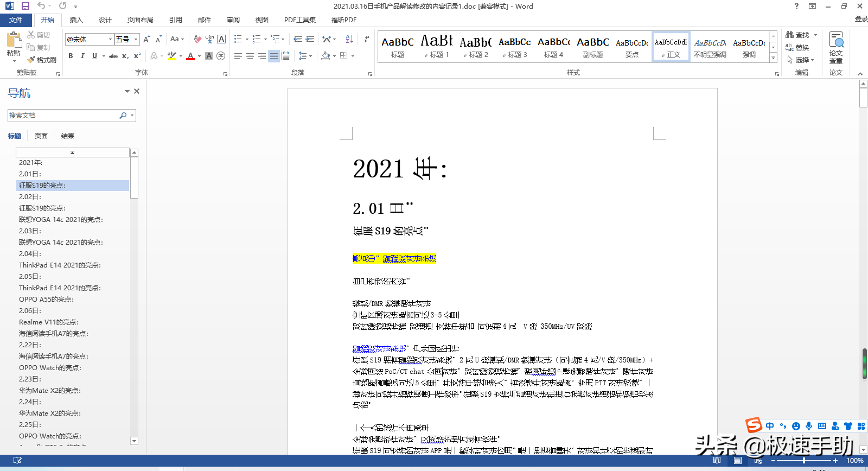Clear all formatting with the eraser icon

point(197,39)
